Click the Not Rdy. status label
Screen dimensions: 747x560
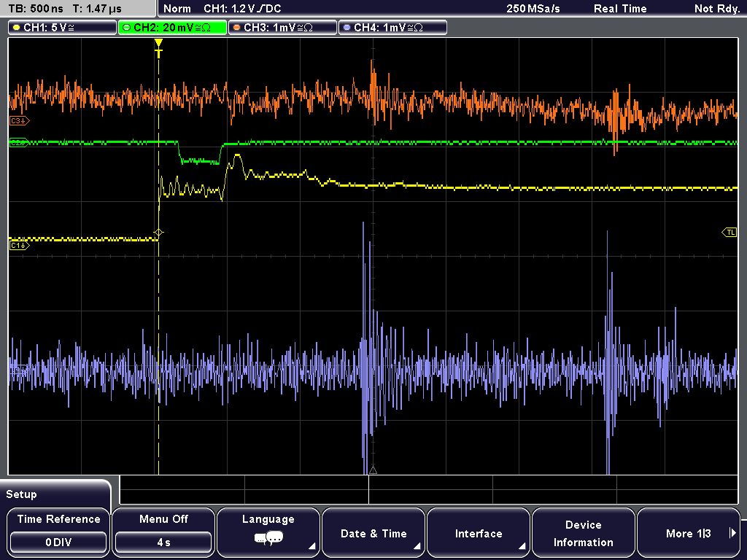tap(717, 9)
